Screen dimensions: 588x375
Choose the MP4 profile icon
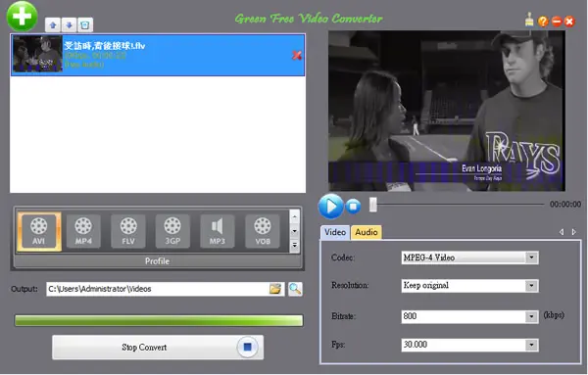click(x=83, y=231)
